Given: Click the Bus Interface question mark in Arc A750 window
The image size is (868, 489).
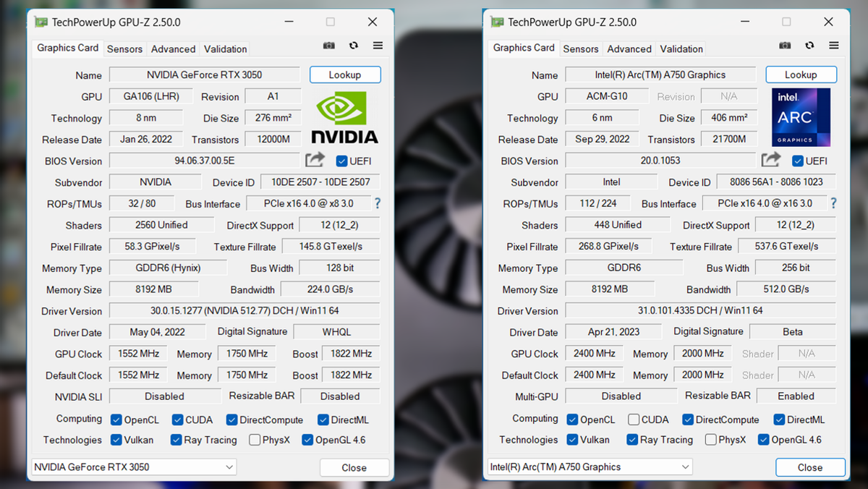Looking at the screenshot, I should pyautogui.click(x=833, y=203).
